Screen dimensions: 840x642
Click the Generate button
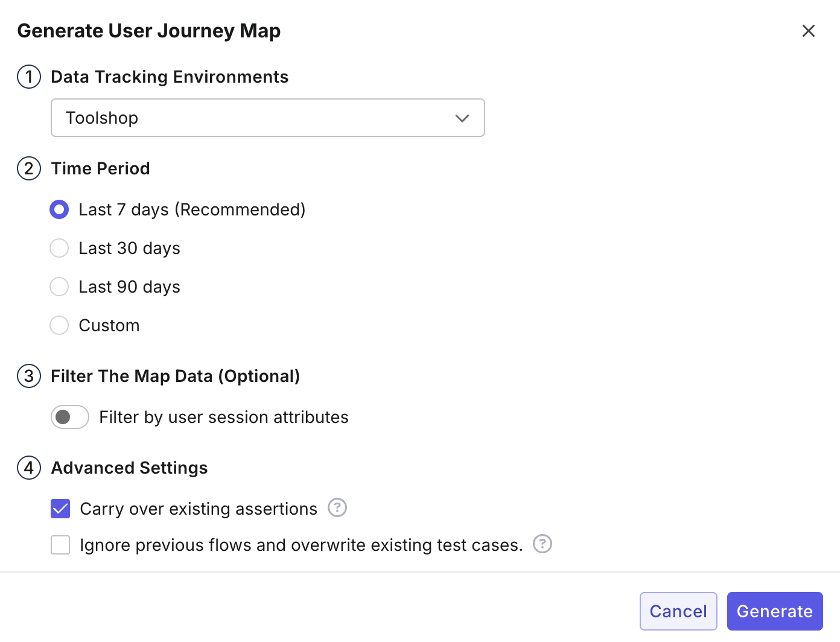point(775,611)
